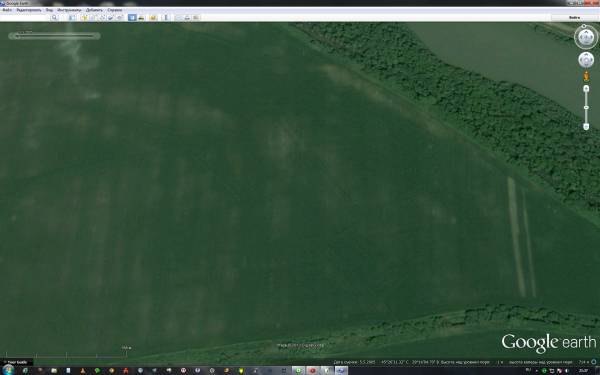
Task: Open the Windows Start button
Action: pyautogui.click(x=8, y=370)
